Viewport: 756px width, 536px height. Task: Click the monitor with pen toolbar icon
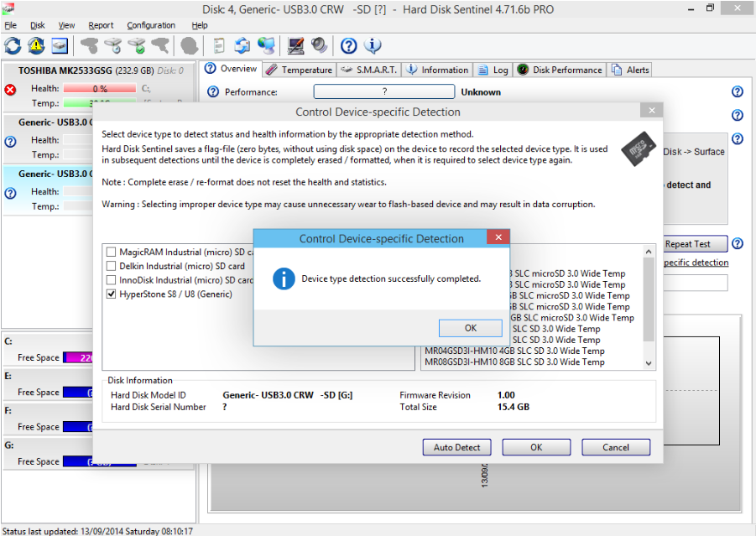[x=296, y=45]
